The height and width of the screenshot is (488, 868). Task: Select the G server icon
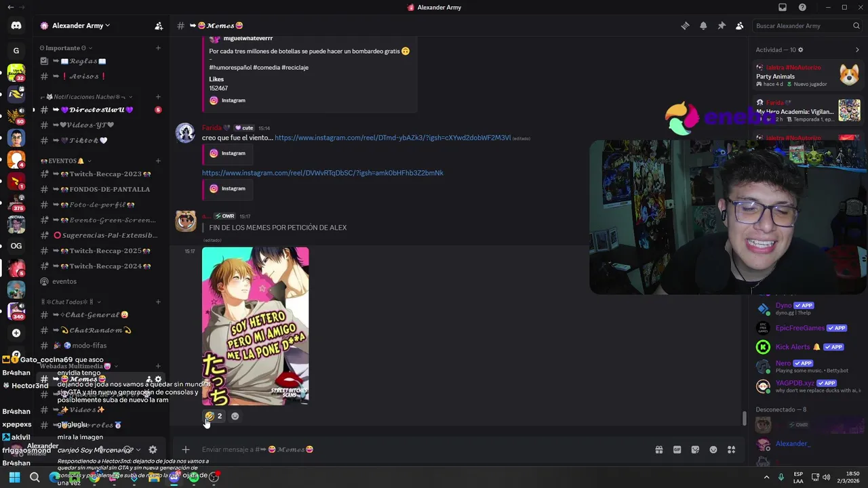click(16, 51)
